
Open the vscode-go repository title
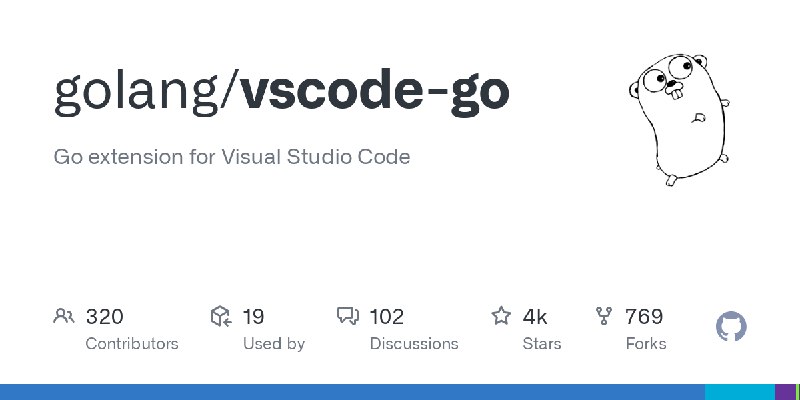pyautogui.click(x=375, y=92)
